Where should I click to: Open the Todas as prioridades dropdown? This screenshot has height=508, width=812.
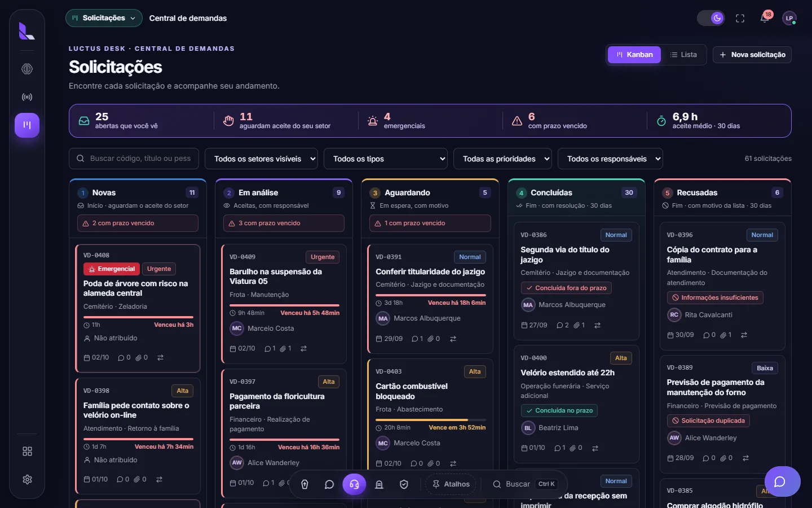pos(503,159)
